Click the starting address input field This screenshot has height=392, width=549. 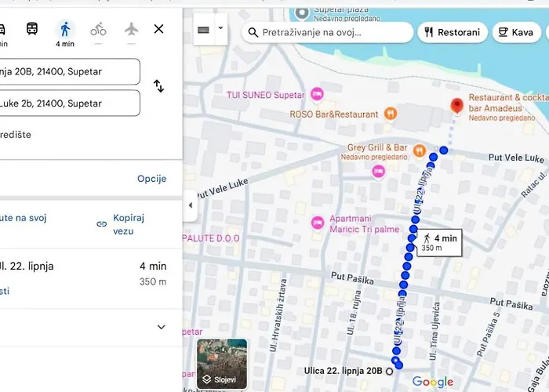tap(69, 71)
